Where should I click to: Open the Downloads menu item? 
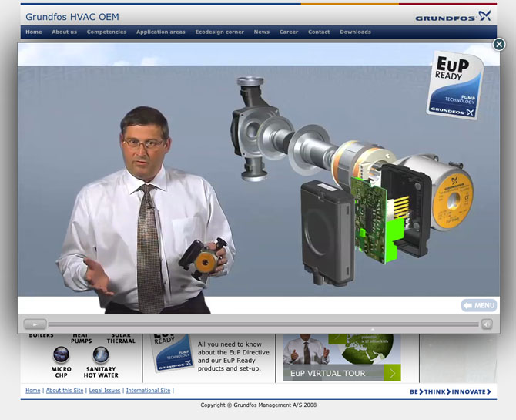pos(355,32)
